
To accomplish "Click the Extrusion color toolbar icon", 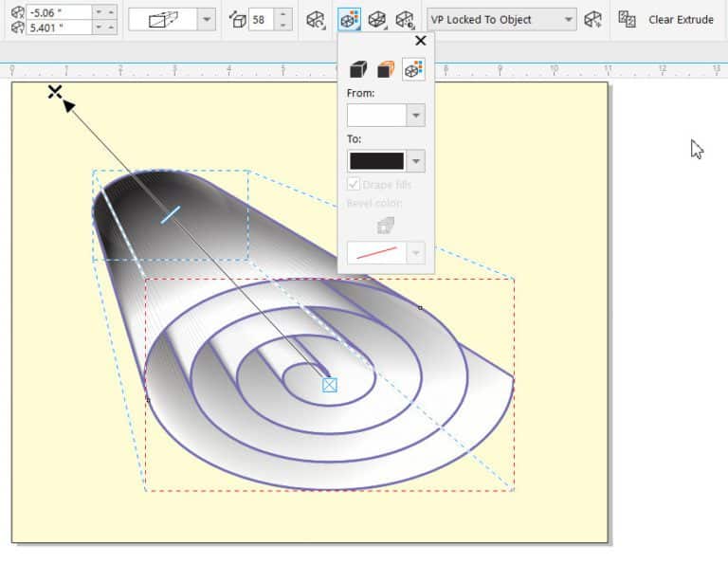I will tap(348, 20).
